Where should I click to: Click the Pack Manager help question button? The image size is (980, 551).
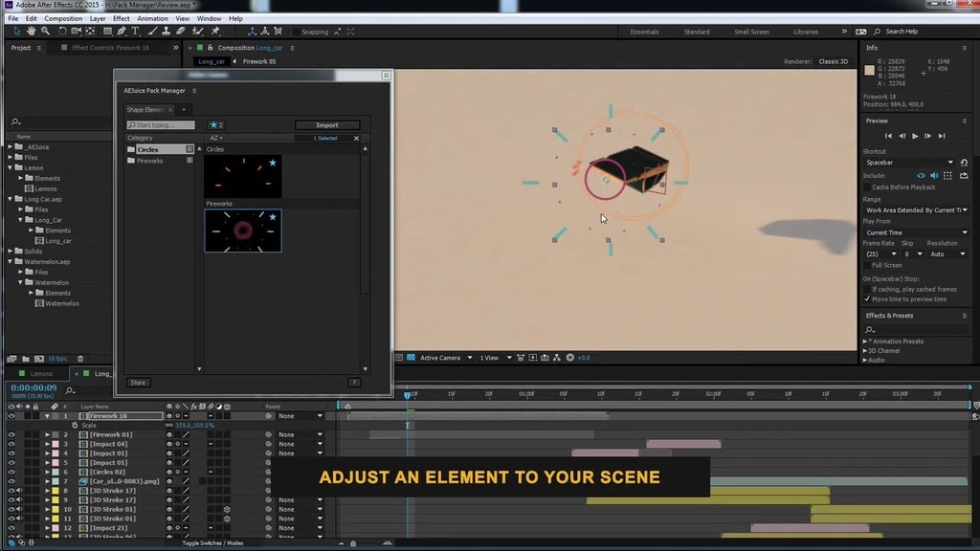pyautogui.click(x=354, y=383)
